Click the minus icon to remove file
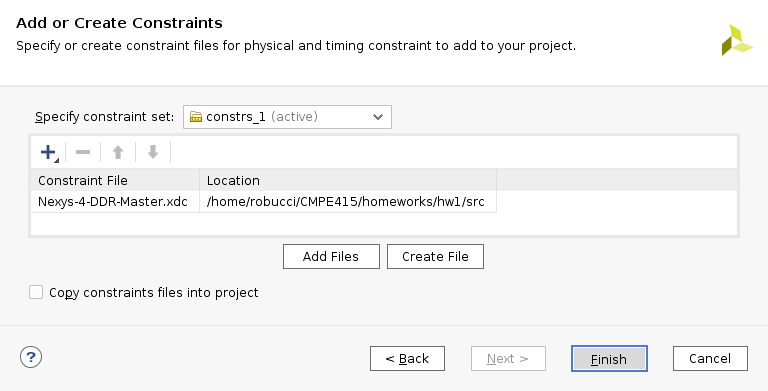The width and height of the screenshot is (768, 391). click(x=83, y=152)
